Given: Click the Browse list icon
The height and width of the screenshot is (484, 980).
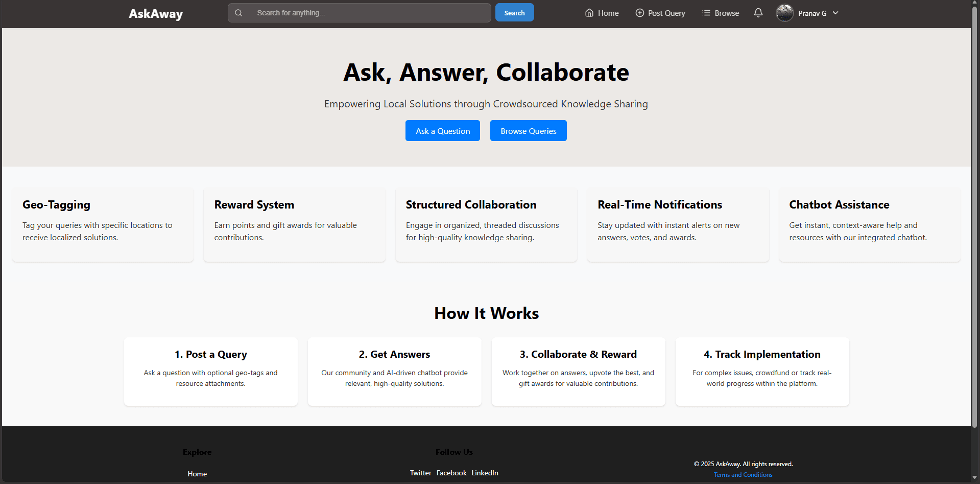Looking at the screenshot, I should (x=706, y=13).
